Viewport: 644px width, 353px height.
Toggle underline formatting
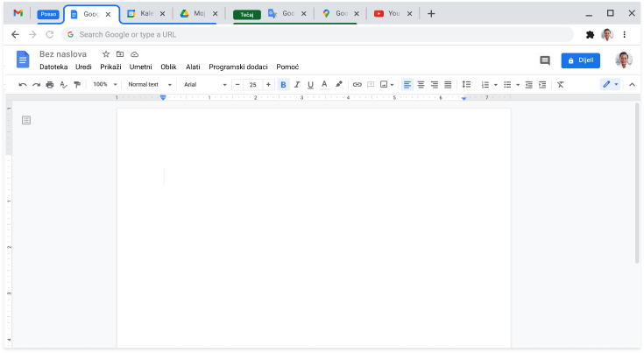(x=310, y=85)
